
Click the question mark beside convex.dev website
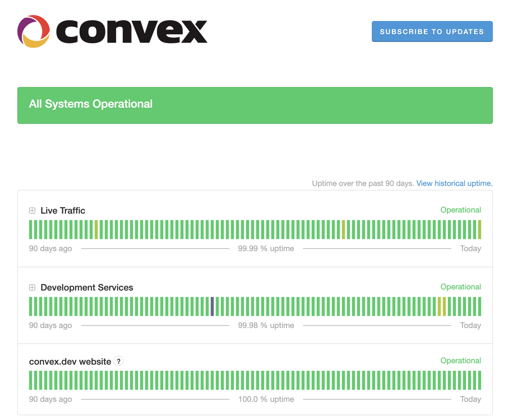119,361
